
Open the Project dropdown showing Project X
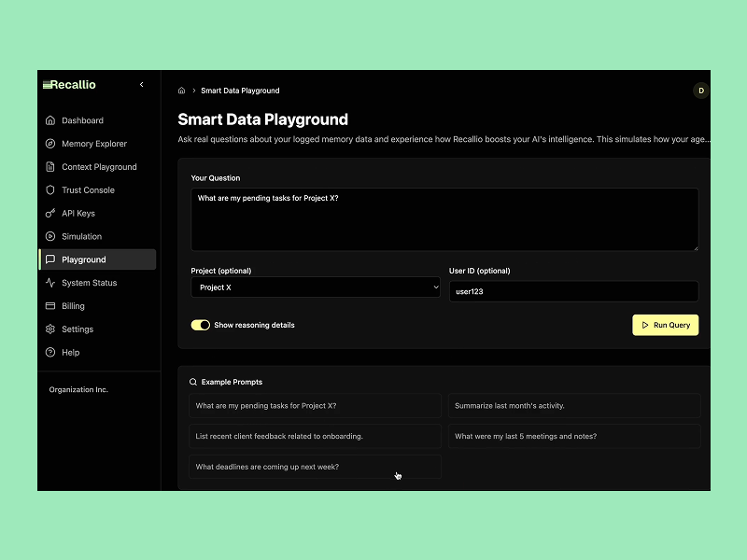(316, 288)
